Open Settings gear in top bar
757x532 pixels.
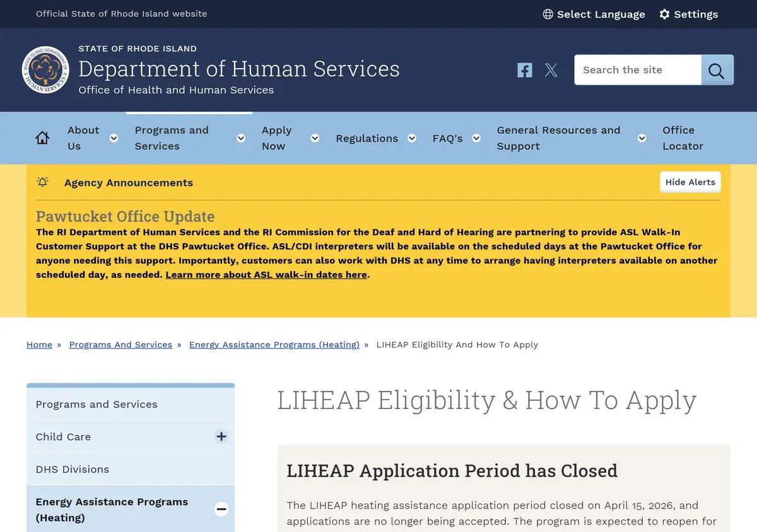pos(664,14)
